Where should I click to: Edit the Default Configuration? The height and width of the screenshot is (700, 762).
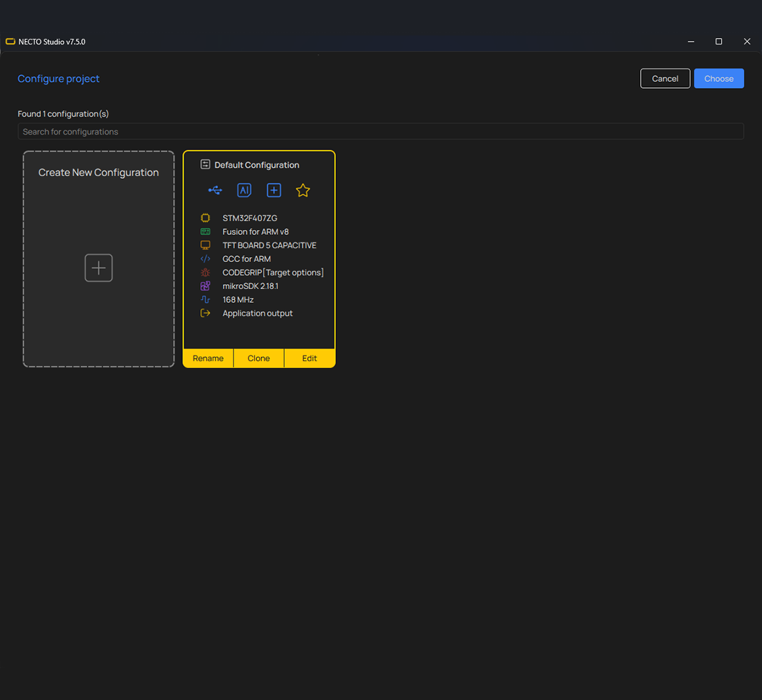click(x=310, y=358)
